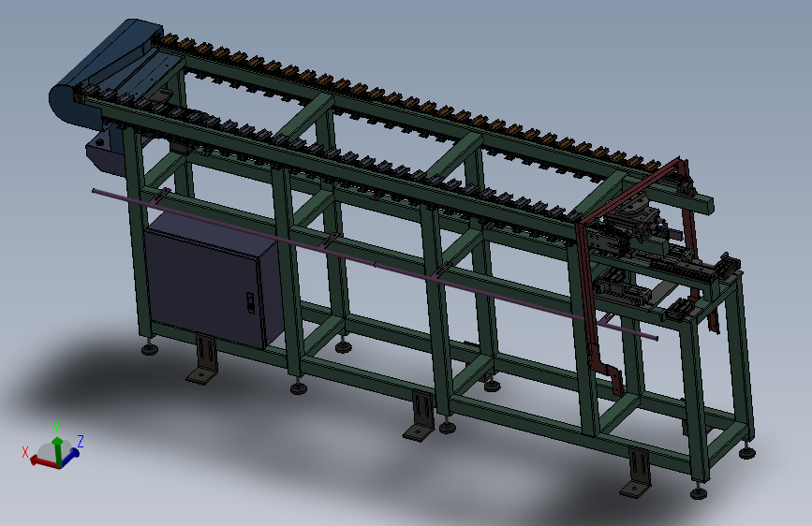Select the latch handle on the cabinet door
Viewport: 812px width, 526px height.
250,303
